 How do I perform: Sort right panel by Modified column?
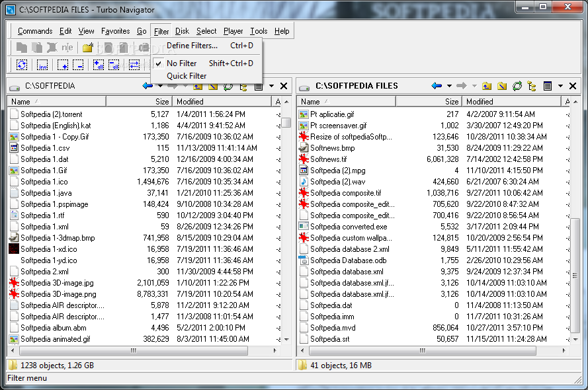511,102
